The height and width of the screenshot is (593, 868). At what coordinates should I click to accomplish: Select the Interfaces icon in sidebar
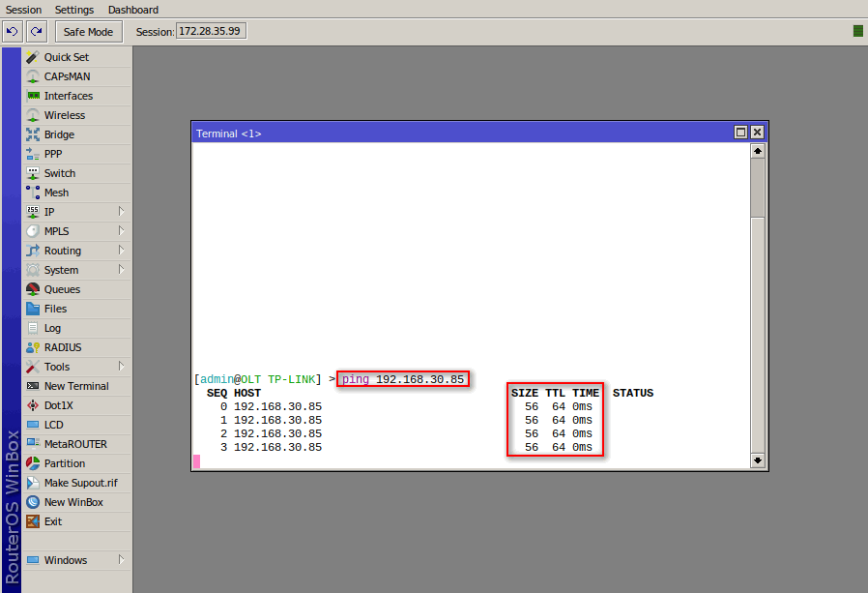tap(33, 96)
